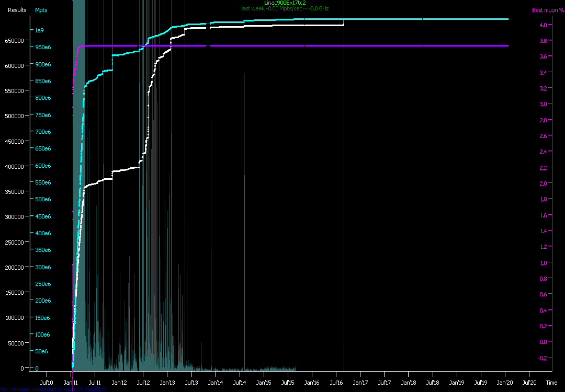Select the cyan 'Mpts' axis header
Image resolution: width=565 pixels, height=392 pixels.
point(41,10)
